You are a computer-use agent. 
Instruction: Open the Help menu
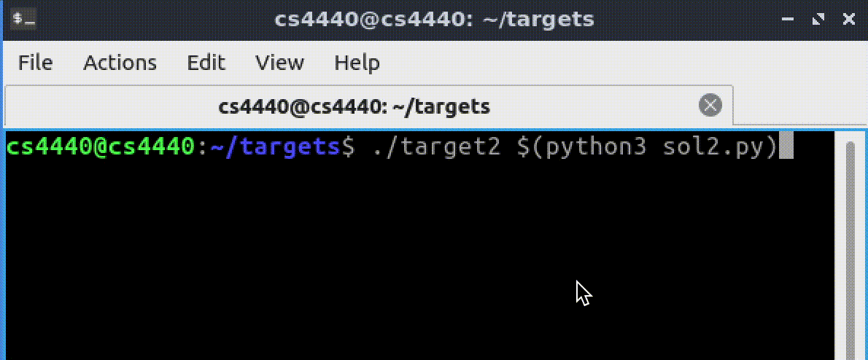[x=357, y=63]
